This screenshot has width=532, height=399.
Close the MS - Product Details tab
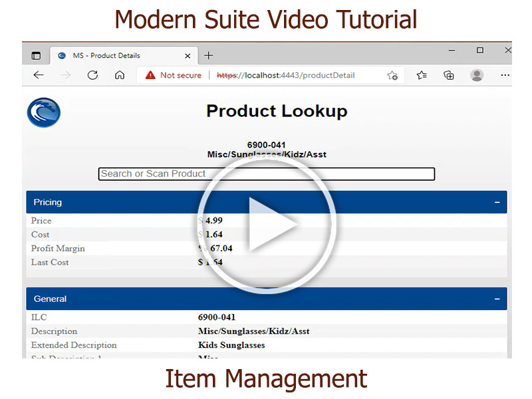[x=188, y=56]
